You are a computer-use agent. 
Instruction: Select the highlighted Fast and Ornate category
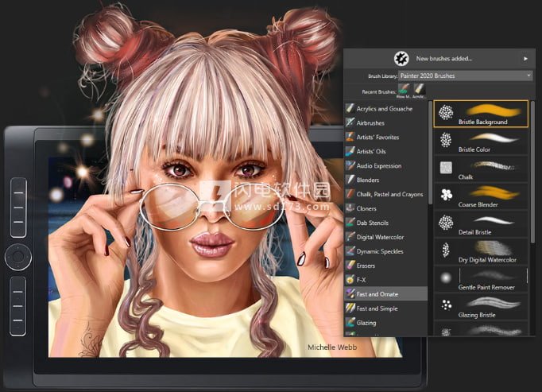click(385, 294)
